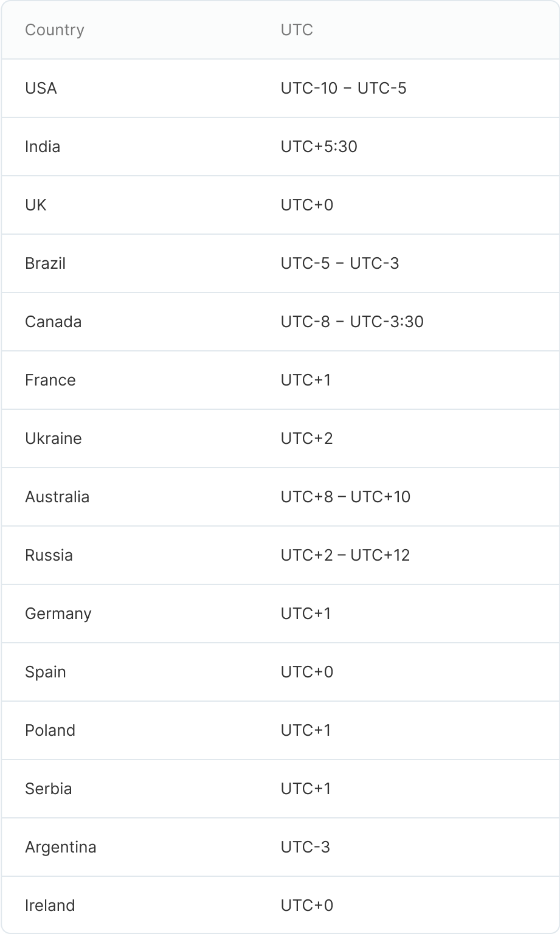
Task: Select the UK country cell
Action: pos(36,205)
